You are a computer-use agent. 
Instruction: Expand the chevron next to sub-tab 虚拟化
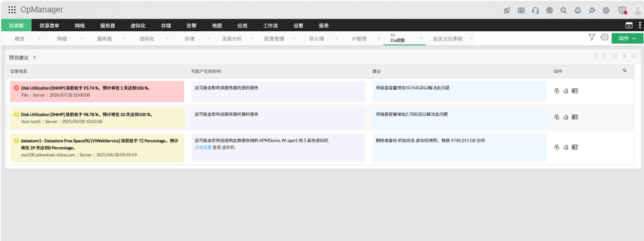(x=166, y=39)
